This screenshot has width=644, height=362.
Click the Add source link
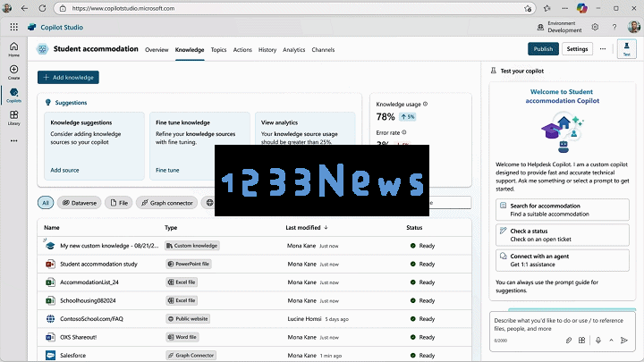[x=64, y=170]
